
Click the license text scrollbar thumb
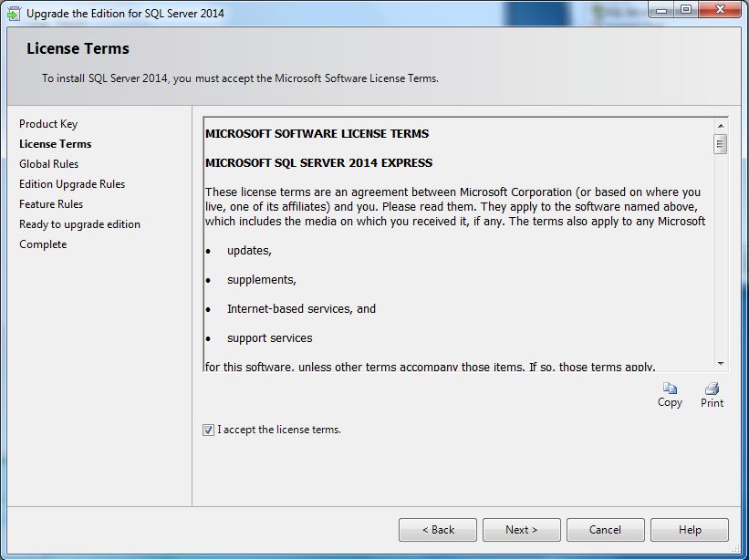click(x=721, y=144)
